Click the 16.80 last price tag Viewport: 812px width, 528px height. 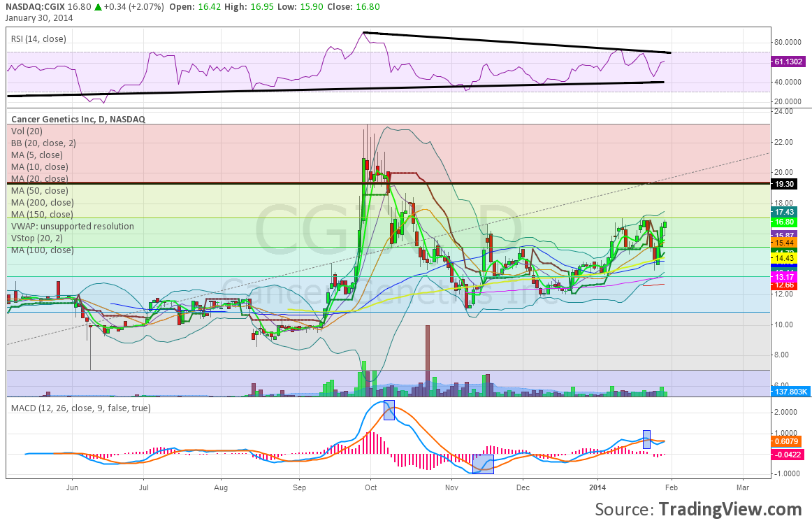tap(783, 222)
